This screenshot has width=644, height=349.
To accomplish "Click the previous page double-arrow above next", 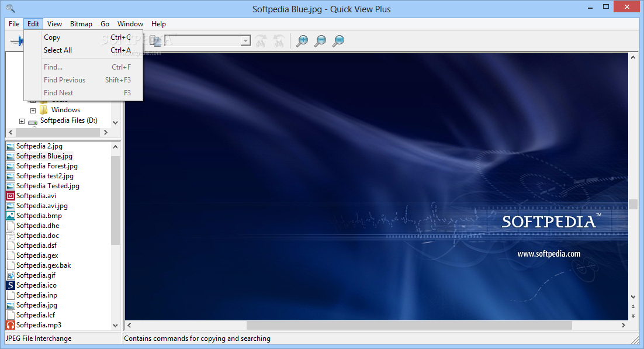I will tap(633, 307).
